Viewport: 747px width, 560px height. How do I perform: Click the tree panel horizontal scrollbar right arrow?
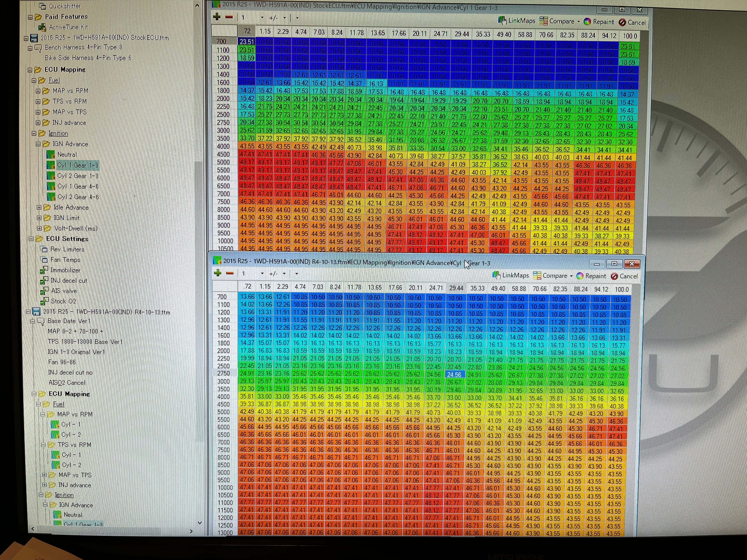pos(191,531)
